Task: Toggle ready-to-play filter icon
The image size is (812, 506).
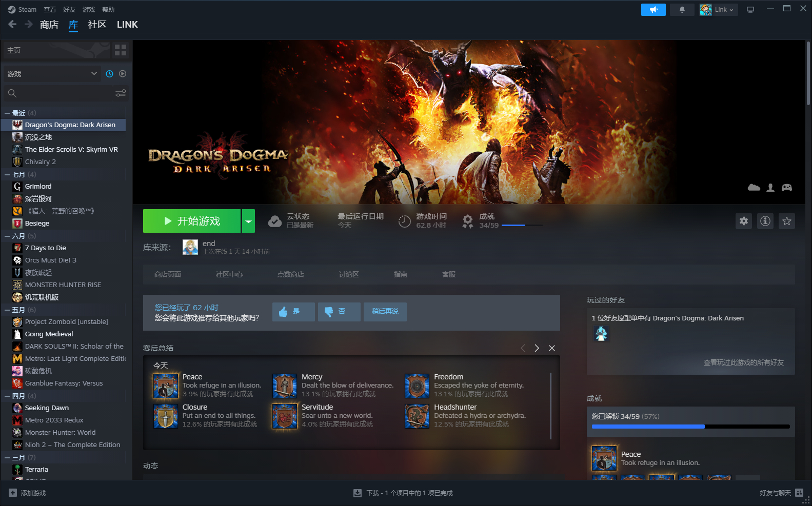Action: (x=123, y=74)
